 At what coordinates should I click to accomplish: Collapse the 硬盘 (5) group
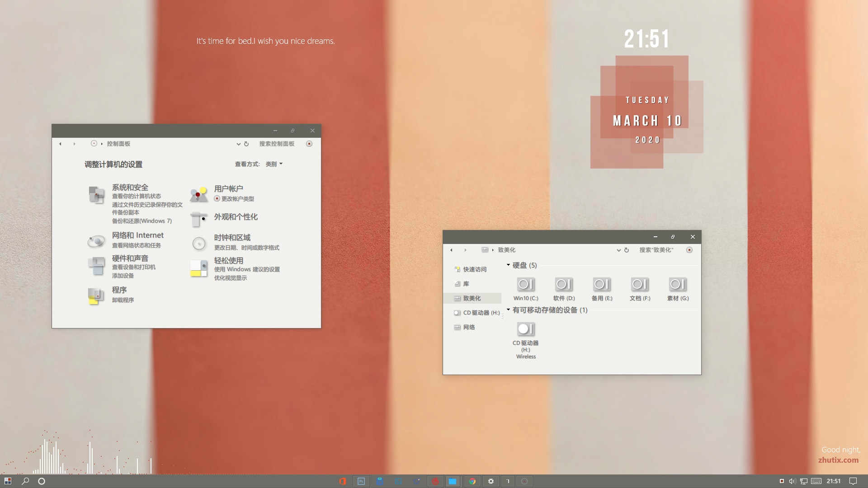(508, 265)
